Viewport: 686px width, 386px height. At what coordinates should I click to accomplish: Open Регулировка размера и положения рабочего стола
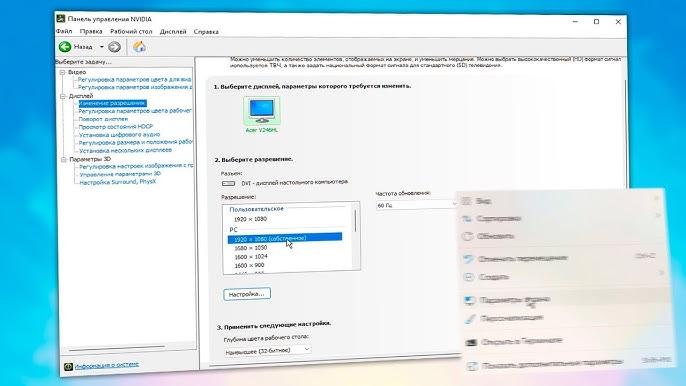click(136, 142)
